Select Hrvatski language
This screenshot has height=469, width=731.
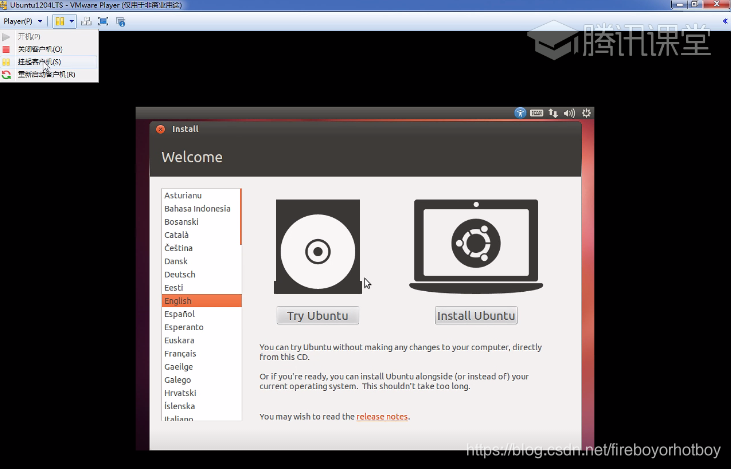point(200,393)
